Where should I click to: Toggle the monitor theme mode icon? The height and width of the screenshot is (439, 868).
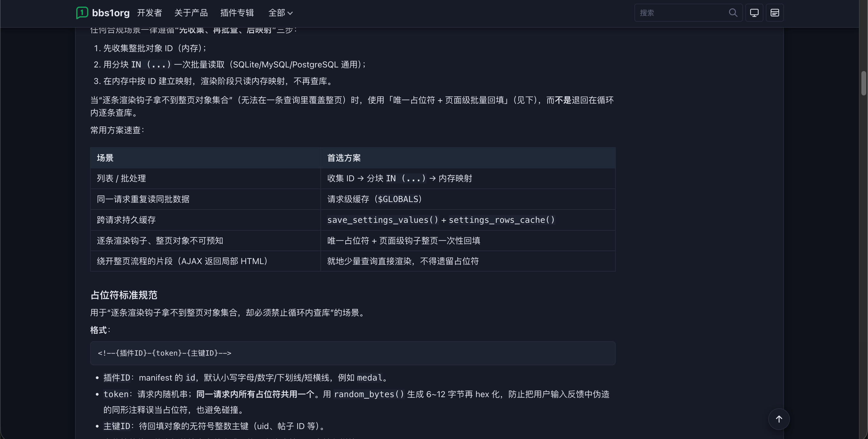[754, 13]
